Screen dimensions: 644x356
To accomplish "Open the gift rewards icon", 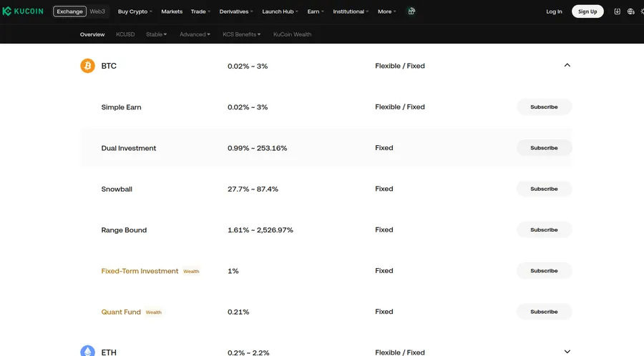I will [411, 11].
